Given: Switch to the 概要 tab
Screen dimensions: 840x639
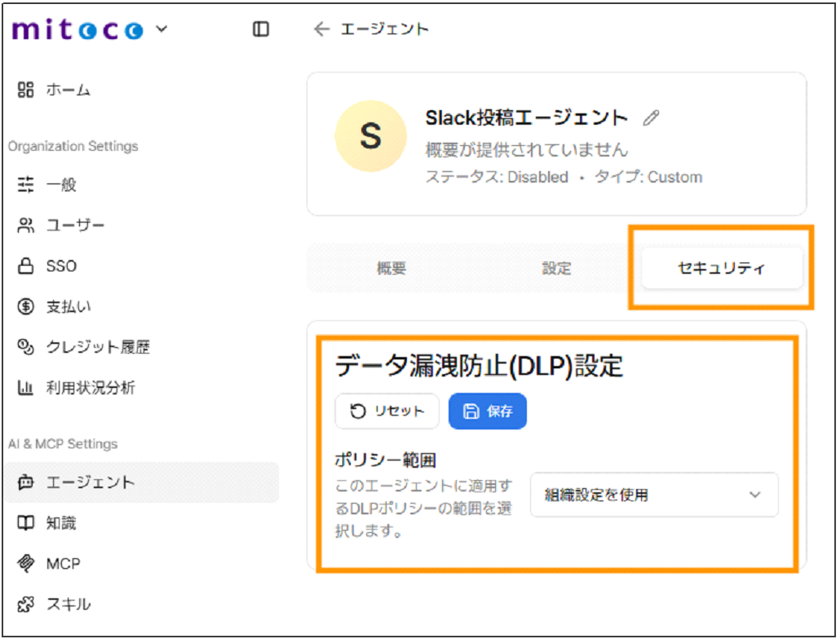Looking at the screenshot, I should [x=391, y=267].
